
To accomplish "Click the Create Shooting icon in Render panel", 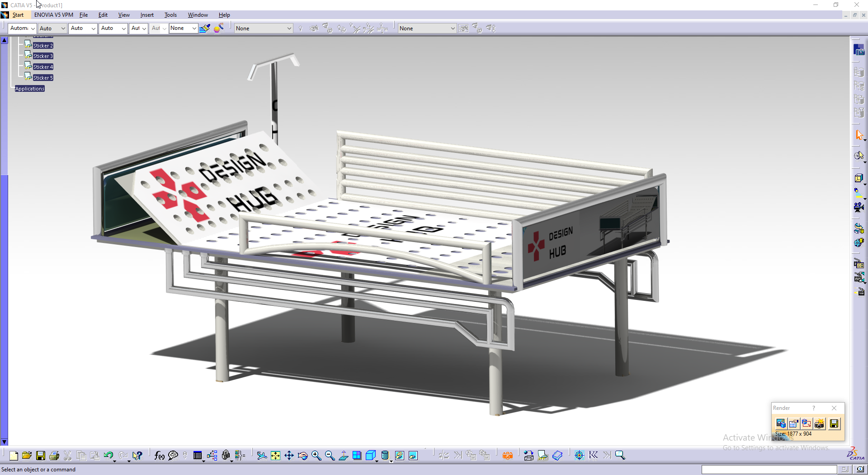I will 780,423.
